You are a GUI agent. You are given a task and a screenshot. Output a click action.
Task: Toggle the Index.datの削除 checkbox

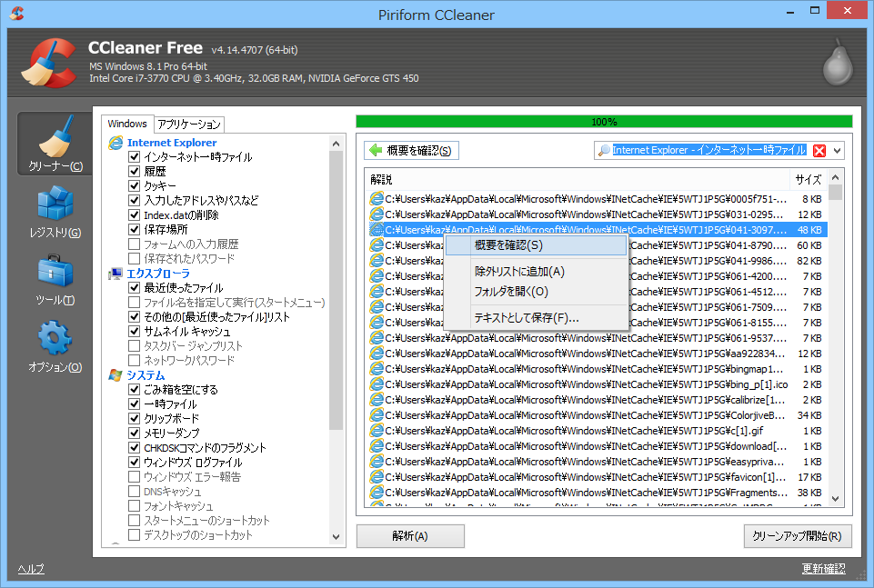coord(134,214)
